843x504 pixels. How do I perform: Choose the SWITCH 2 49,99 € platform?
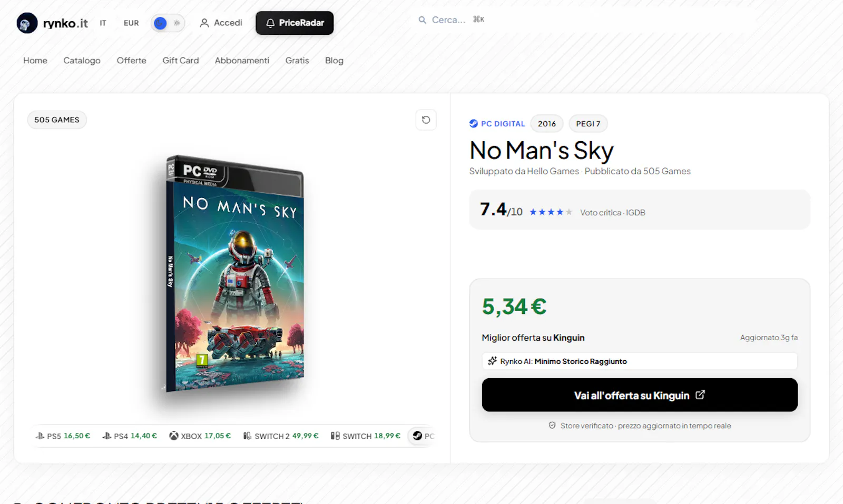point(281,436)
